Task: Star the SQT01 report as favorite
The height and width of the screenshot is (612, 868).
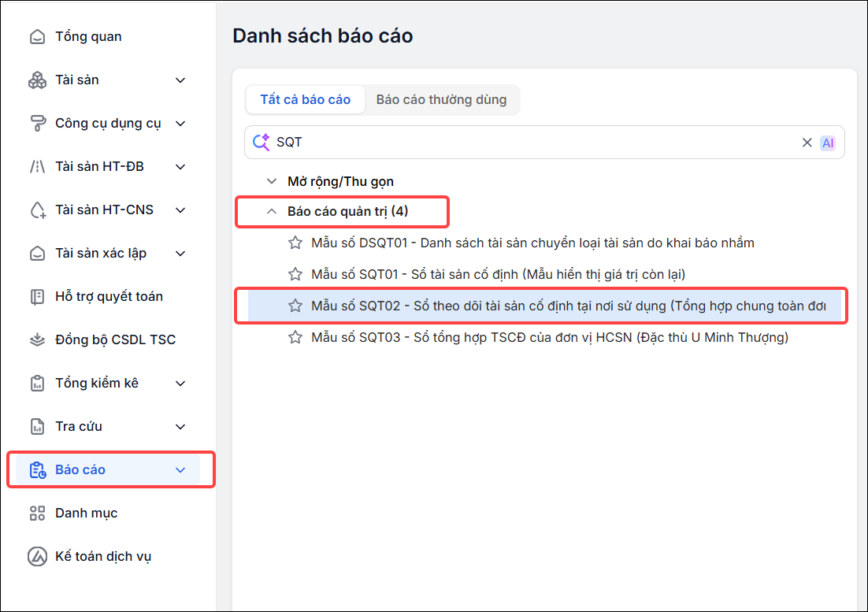Action: pos(295,274)
